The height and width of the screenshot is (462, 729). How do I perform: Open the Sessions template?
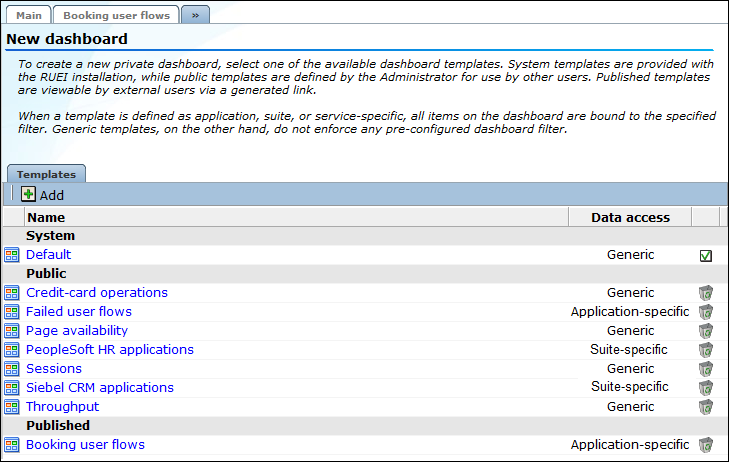pyautogui.click(x=54, y=369)
